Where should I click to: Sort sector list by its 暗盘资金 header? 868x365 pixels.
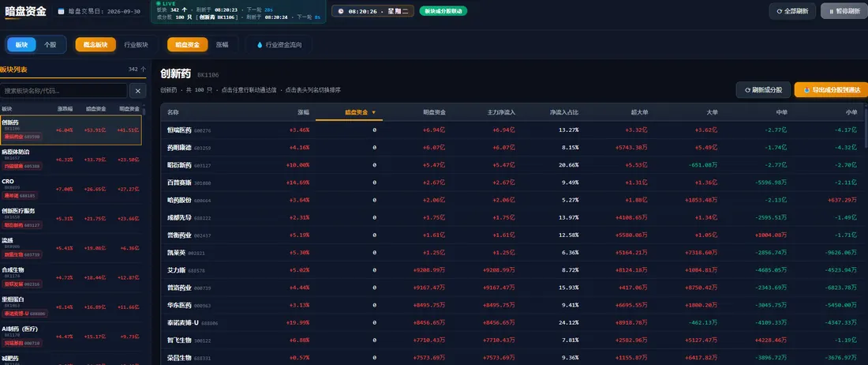point(95,109)
